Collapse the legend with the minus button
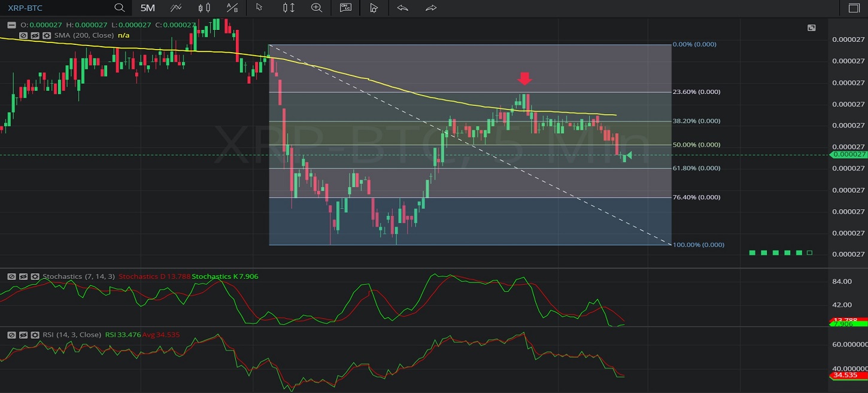Screen dimensions: 868x393 [x=11, y=25]
